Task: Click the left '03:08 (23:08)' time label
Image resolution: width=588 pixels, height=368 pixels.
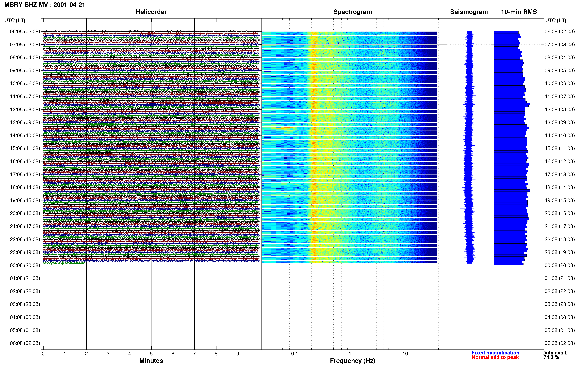Action: tap(25, 304)
